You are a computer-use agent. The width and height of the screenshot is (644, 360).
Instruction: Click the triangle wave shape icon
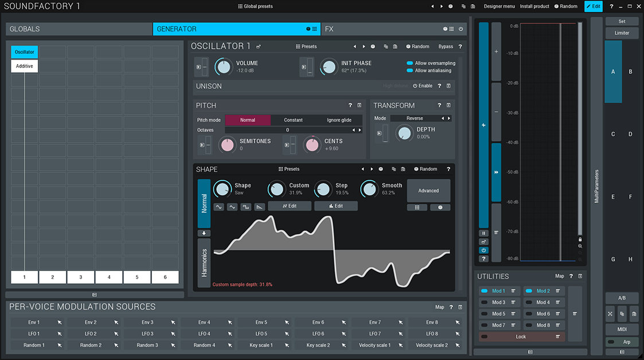(x=232, y=207)
